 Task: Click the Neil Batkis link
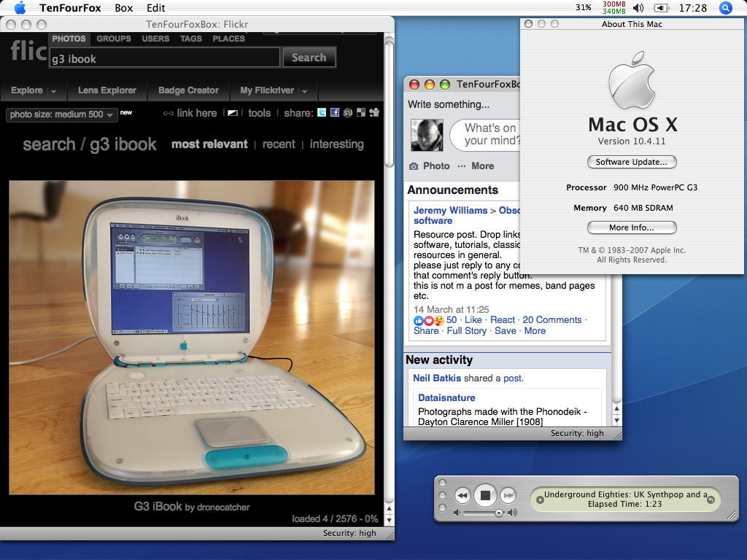437,378
